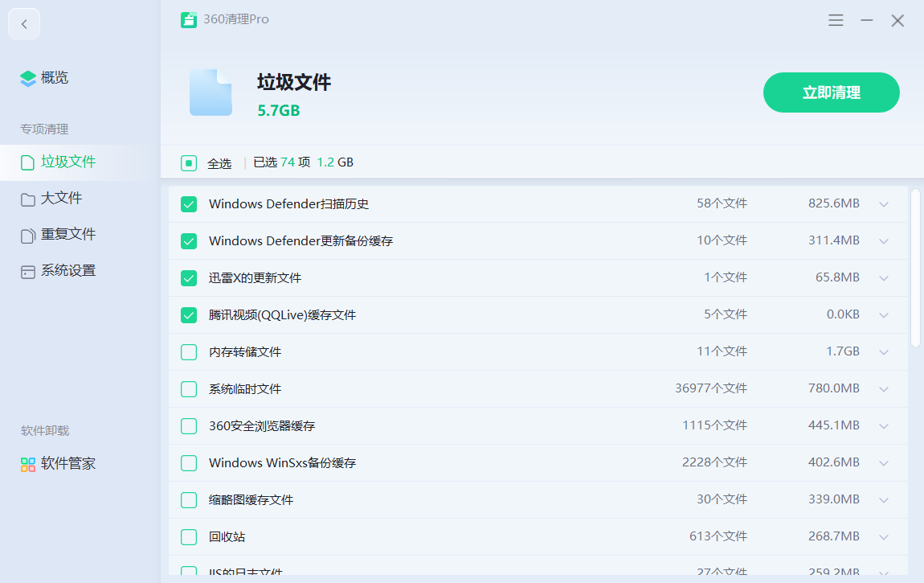The width and height of the screenshot is (924, 583).
Task: Click the 立即清理 button
Action: click(831, 92)
